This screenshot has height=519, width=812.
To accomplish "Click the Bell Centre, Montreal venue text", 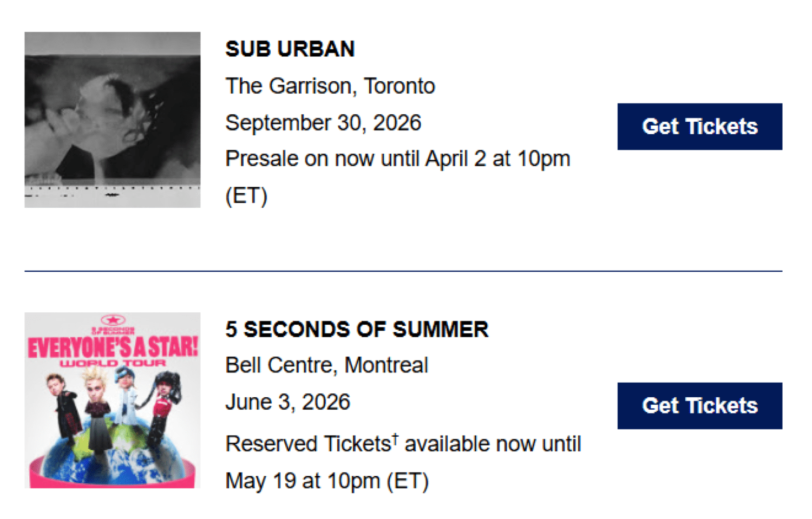I will (x=326, y=365).
